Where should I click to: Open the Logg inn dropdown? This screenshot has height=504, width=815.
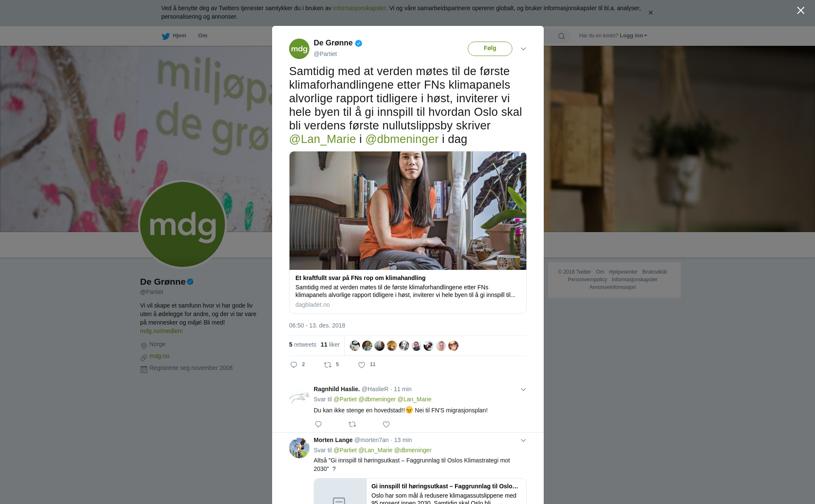[633, 36]
